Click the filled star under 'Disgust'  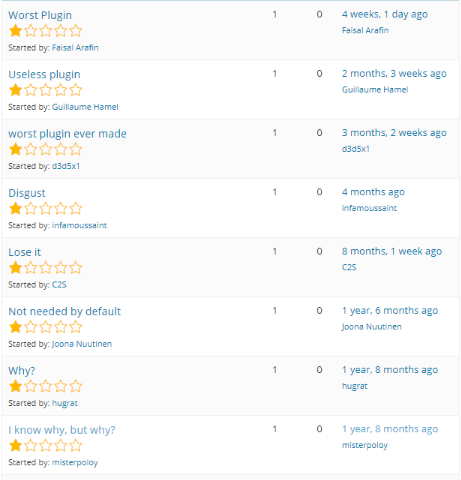coord(15,209)
